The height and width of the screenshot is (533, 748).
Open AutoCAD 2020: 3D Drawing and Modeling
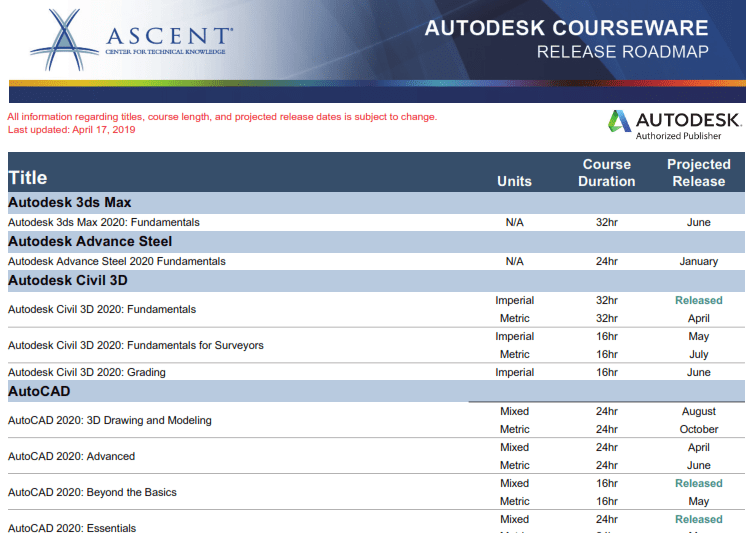(x=110, y=420)
